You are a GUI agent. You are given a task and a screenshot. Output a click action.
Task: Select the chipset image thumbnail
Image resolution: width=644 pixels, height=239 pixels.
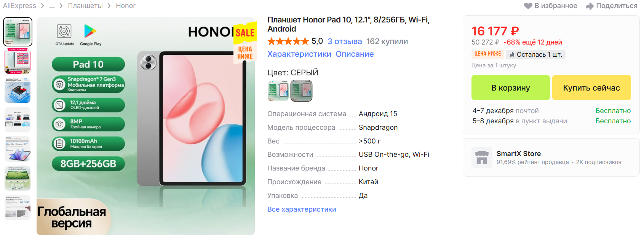click(x=18, y=90)
